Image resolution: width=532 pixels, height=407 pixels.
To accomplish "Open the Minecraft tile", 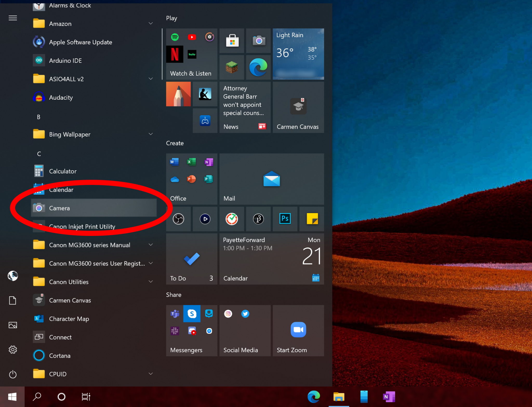I will [231, 67].
